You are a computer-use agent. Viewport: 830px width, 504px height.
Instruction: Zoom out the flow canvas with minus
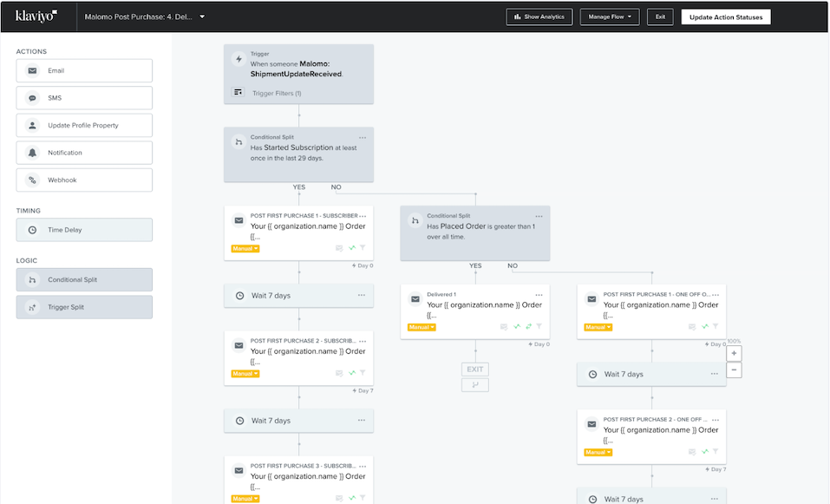pos(734,370)
